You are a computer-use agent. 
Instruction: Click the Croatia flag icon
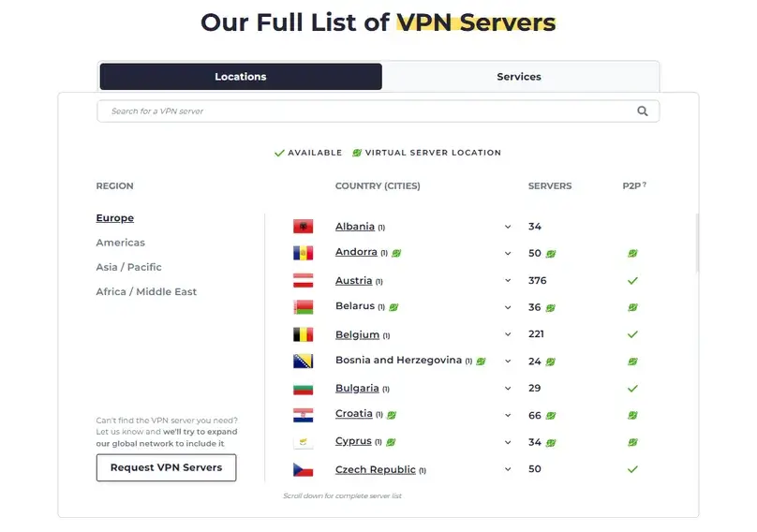304,415
